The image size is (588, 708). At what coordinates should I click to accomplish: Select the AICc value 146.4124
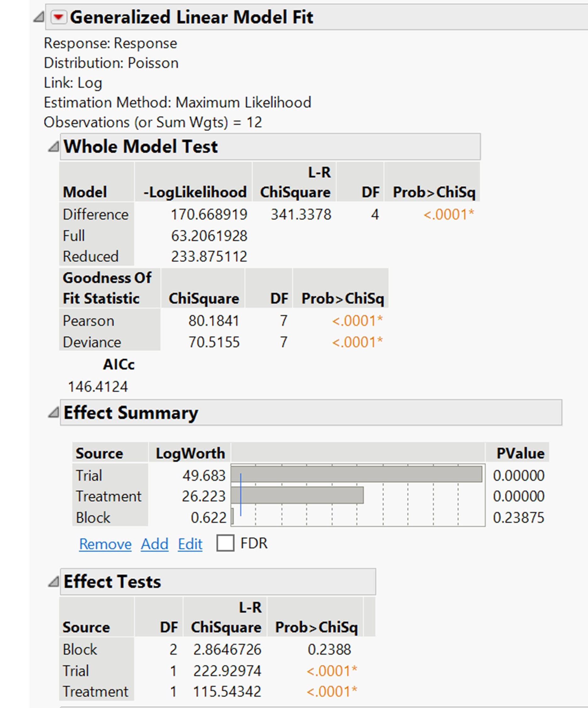tap(98, 387)
